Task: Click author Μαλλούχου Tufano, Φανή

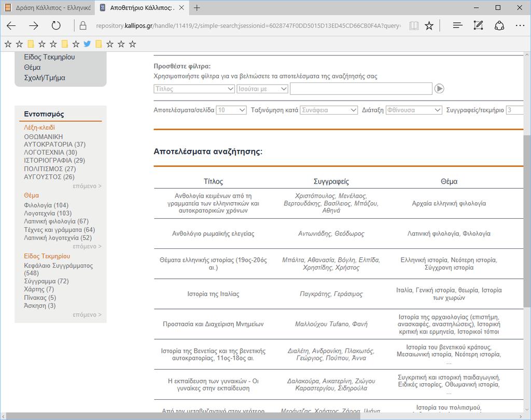Action: point(331,324)
